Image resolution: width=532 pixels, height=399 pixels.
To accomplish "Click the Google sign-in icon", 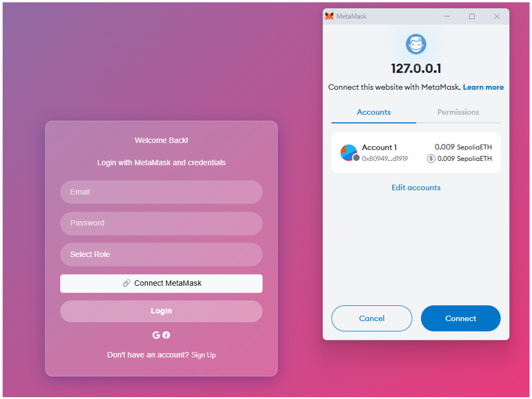I will point(156,335).
